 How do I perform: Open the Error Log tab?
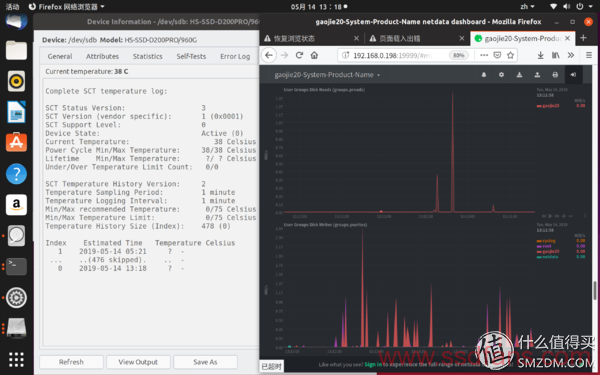pyautogui.click(x=235, y=56)
